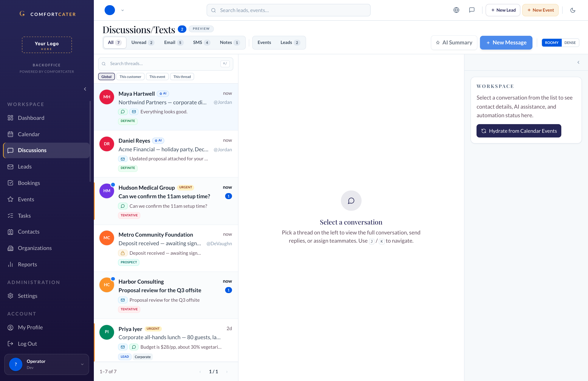This screenshot has height=381, width=588.
Task: Open the dropdown next to the blue avatar
Action: pos(122,10)
